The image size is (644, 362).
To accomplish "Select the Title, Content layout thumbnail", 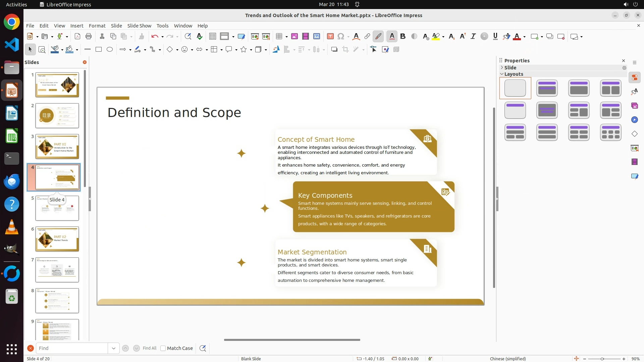I will coord(579,88).
